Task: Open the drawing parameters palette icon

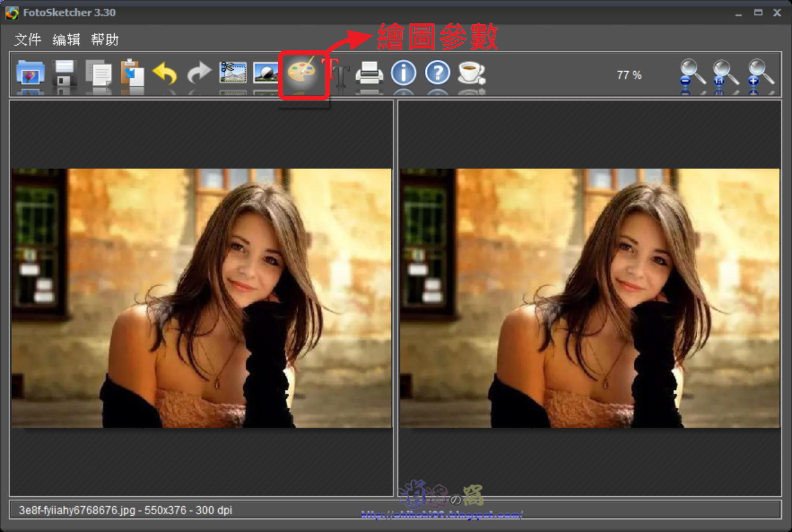Action: tap(302, 73)
